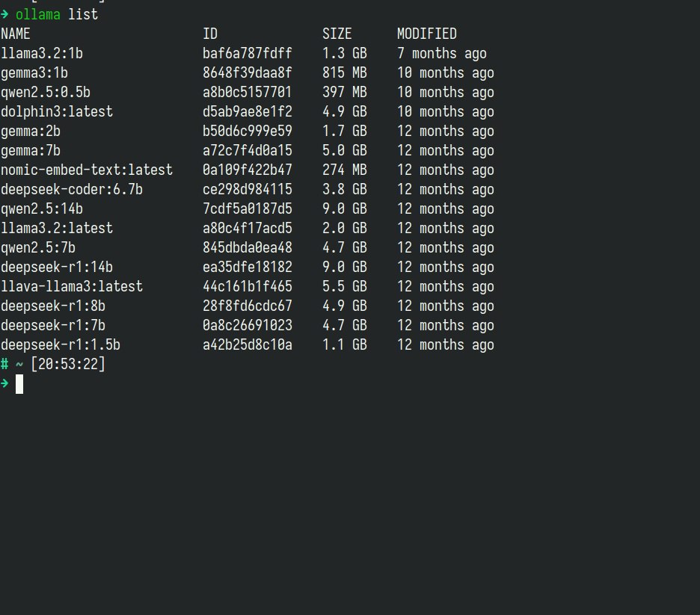This screenshot has width=700, height=615.
Task: Click the terminal cursor block at the prompt
Action: 19,384
